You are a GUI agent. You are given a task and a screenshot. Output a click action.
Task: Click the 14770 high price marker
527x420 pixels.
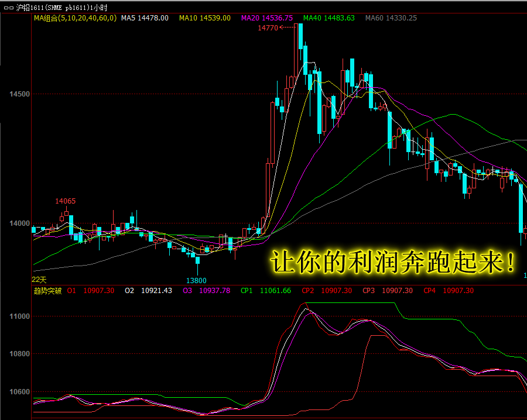click(268, 28)
